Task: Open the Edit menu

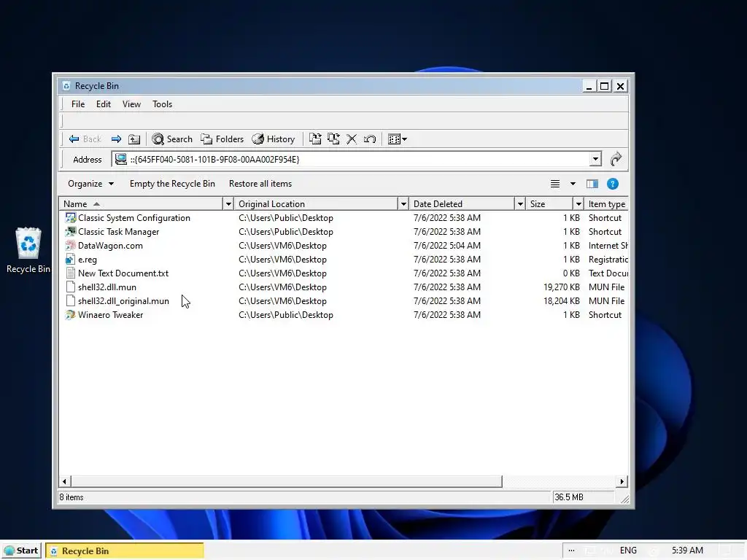Action: (x=104, y=104)
